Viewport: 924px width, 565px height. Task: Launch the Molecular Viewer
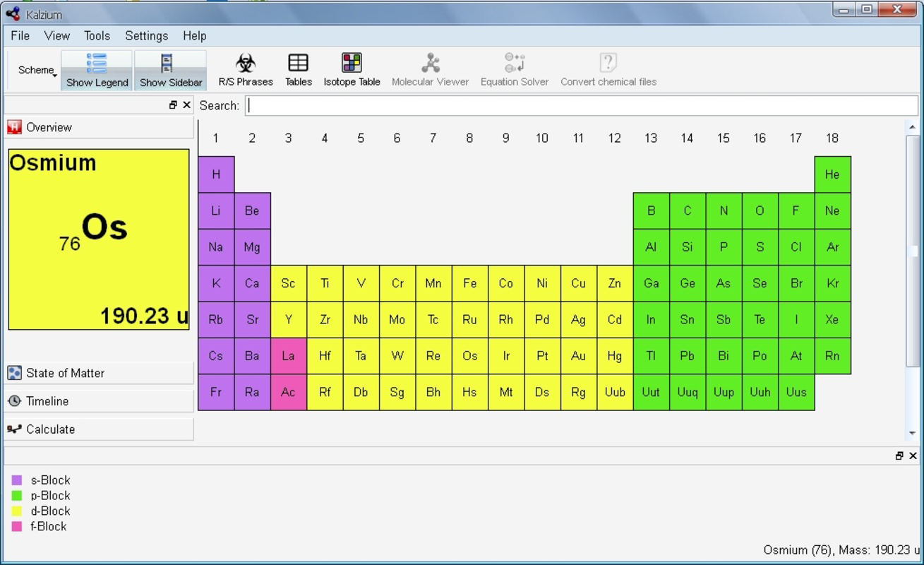click(x=430, y=70)
